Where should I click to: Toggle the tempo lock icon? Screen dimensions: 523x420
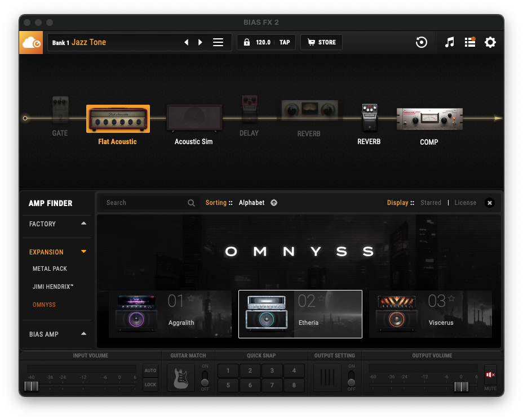[246, 42]
